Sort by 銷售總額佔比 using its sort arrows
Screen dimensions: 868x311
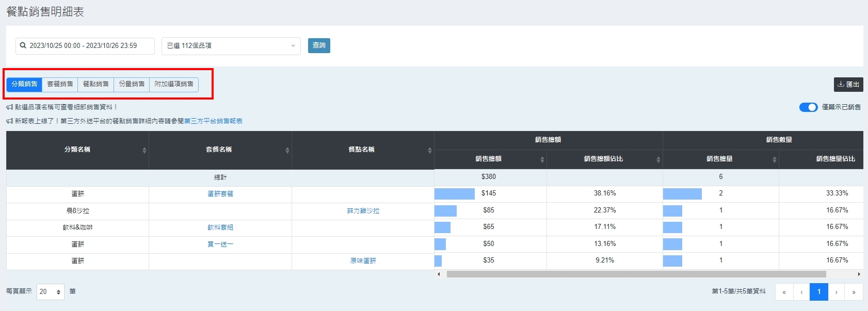[x=658, y=159]
